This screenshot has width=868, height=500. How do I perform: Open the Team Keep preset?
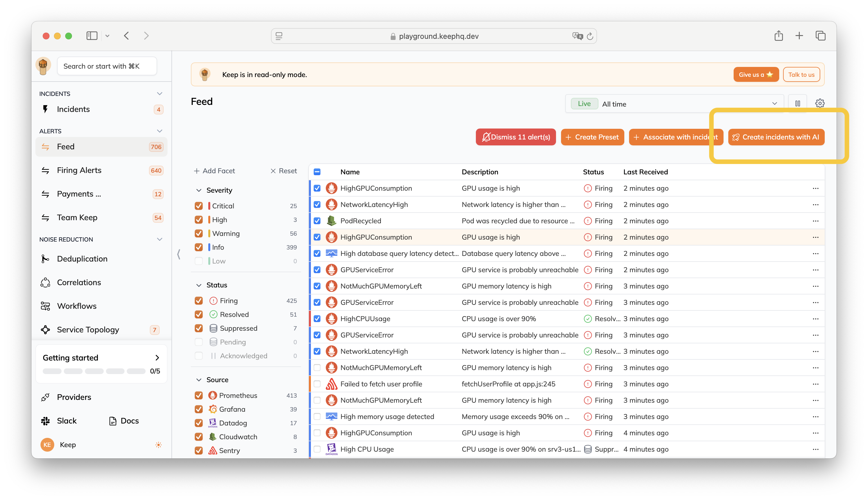(x=101, y=218)
